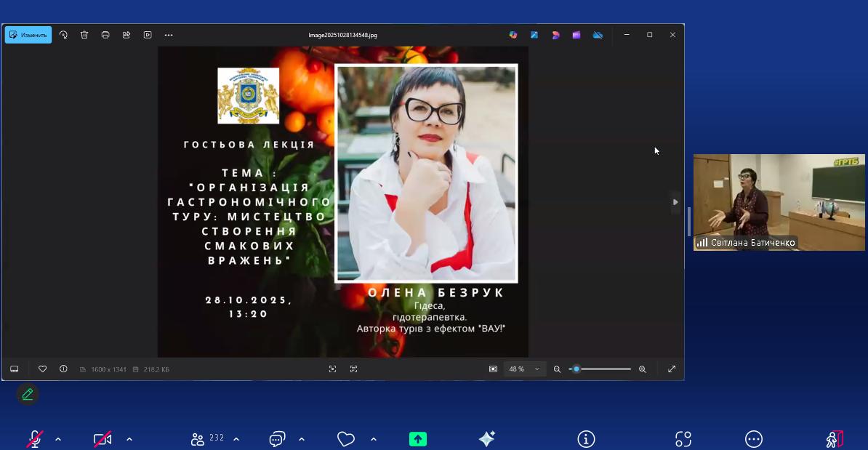Send a reaction with heart icon
Image resolution: width=868 pixels, height=450 pixels.
point(346,440)
